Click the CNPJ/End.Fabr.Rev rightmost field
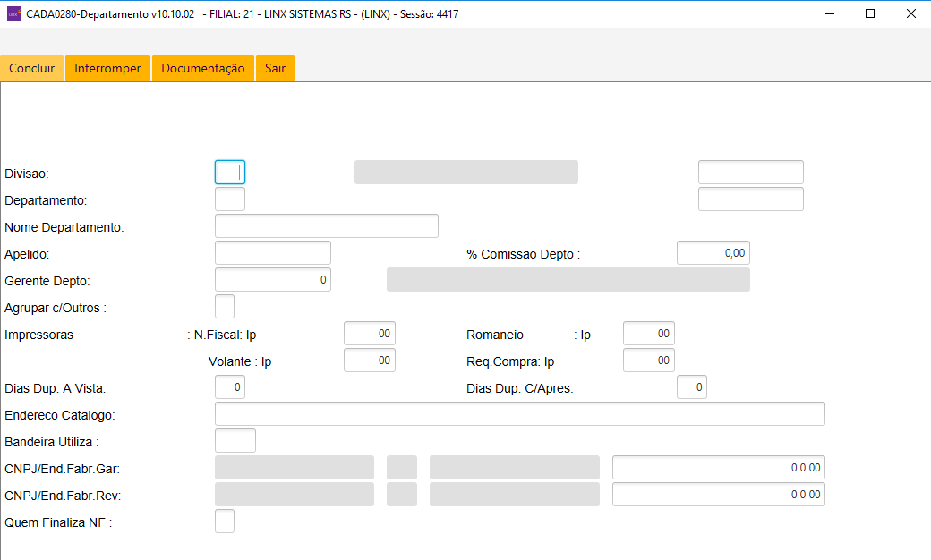 point(719,494)
